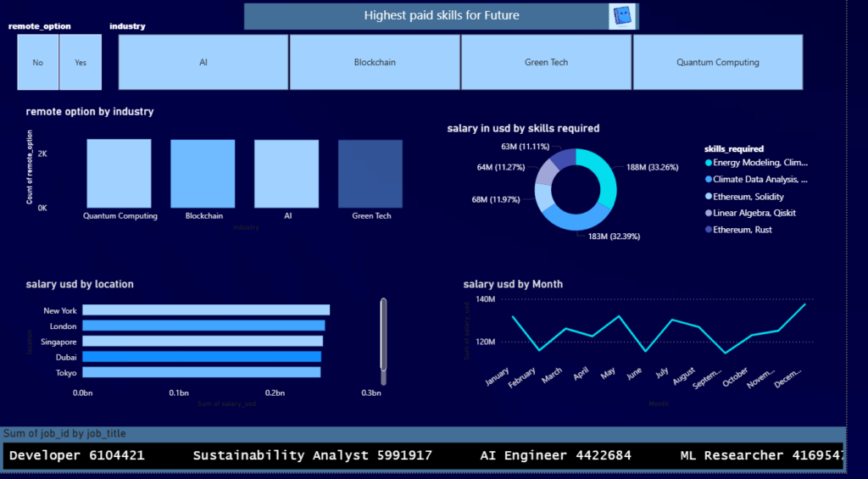The width and height of the screenshot is (868, 479).
Task: Toggle the Yes remote option slicer
Action: pyautogui.click(x=81, y=63)
